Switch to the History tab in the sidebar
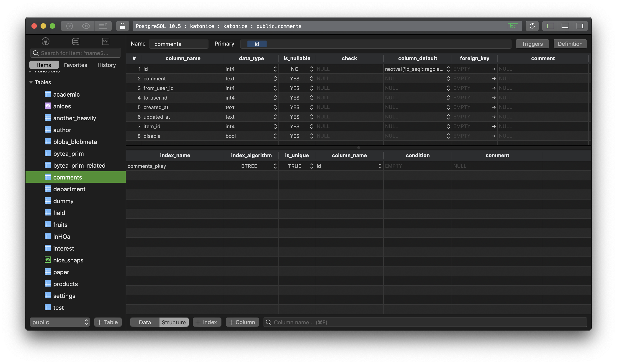Viewport: 617px width, 364px height. 106,65
